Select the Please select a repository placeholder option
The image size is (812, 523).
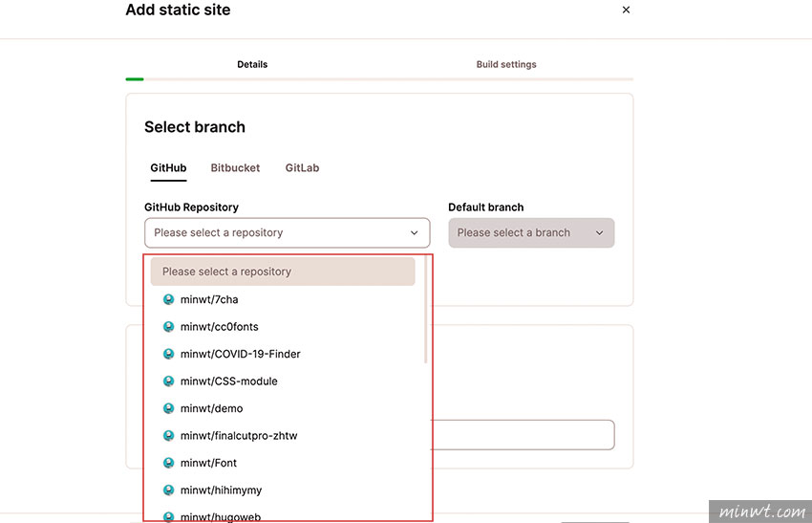coord(283,272)
